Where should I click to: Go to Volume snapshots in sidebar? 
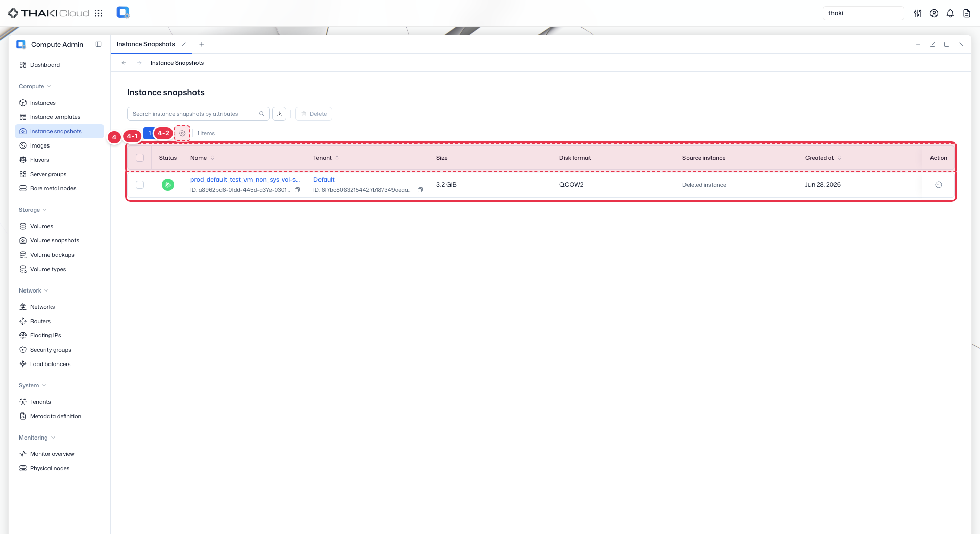[55, 240]
